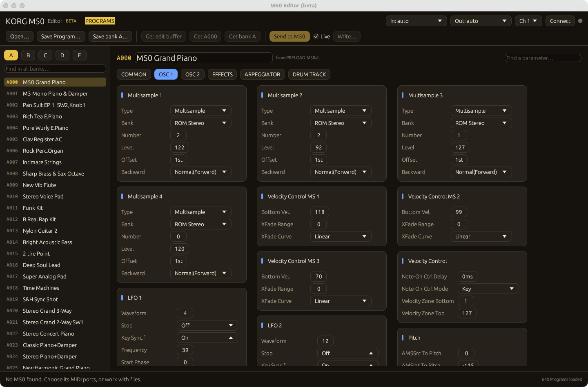Select program A019 S&H Sync Shot
Image resolution: width=588 pixels, height=387 pixels.
point(55,299)
